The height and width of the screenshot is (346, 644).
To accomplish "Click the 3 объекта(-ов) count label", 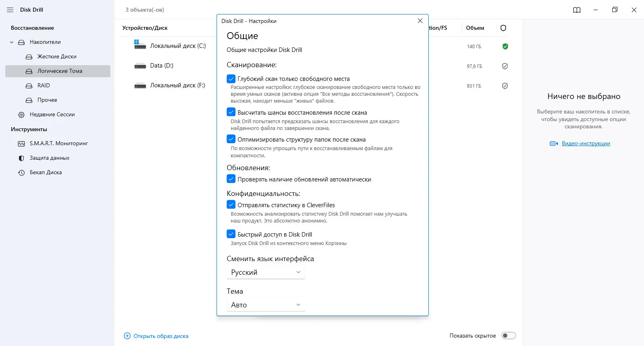I will (x=145, y=10).
